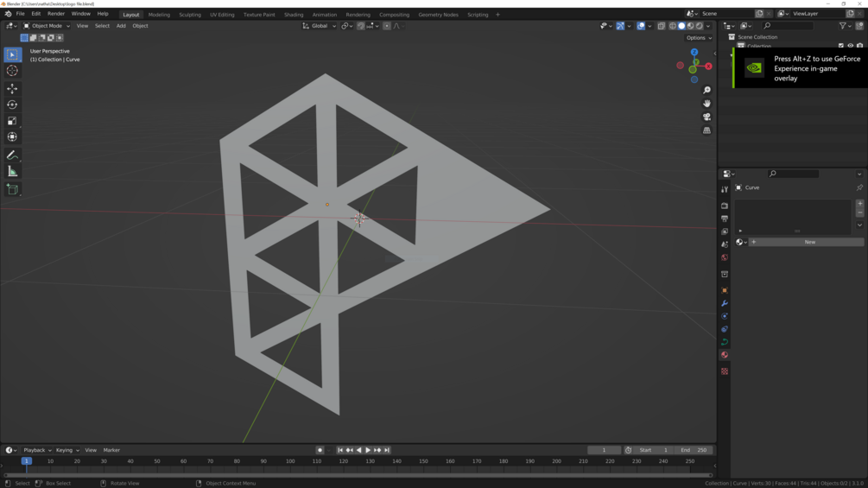
Task: Toggle proportional editing in header
Action: coord(387,26)
